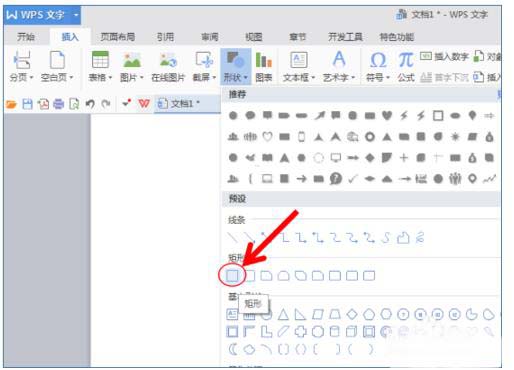Screen dimensions: 514x370
Task: Click the 图片 picture icon
Action: click(132, 60)
